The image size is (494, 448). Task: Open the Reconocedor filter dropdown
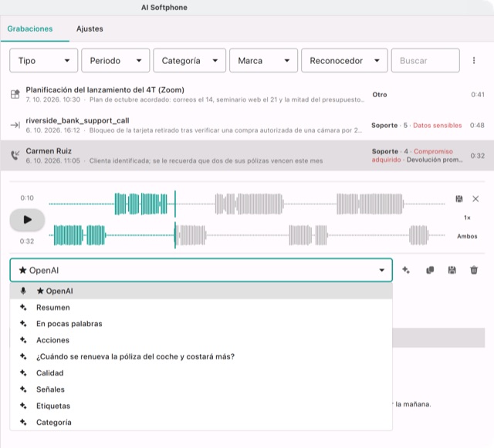point(344,60)
